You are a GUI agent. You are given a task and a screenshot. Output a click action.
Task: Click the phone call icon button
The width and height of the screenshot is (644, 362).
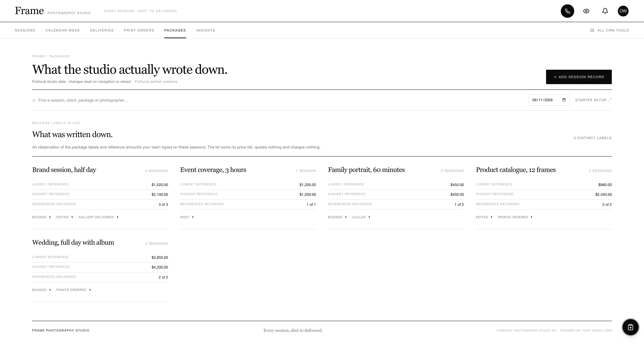tap(567, 11)
